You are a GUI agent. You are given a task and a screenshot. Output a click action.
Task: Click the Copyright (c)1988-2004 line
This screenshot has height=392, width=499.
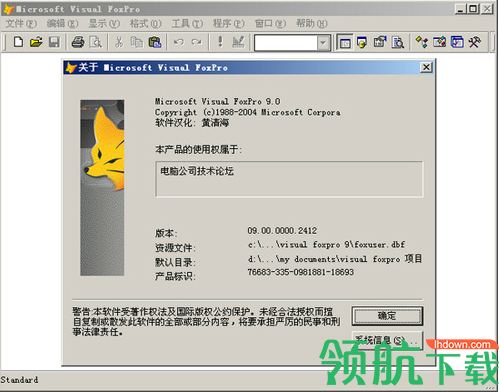pos(248,112)
